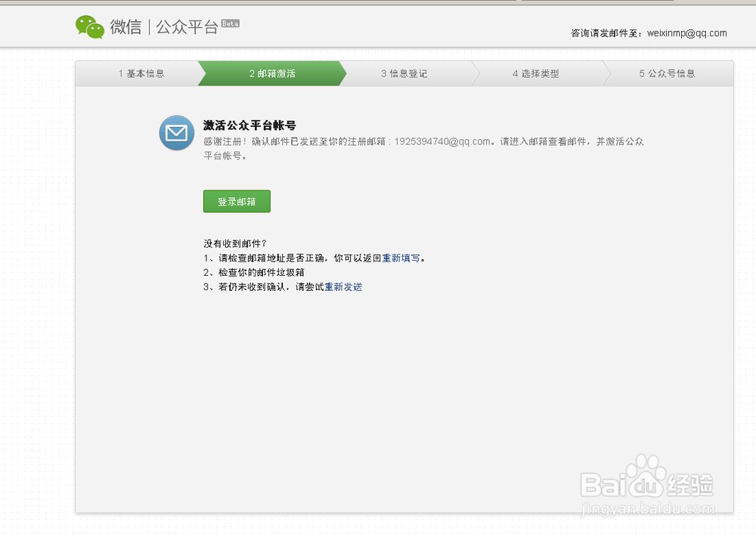
Task: Open the 重新填写 link
Action: [x=401, y=258]
